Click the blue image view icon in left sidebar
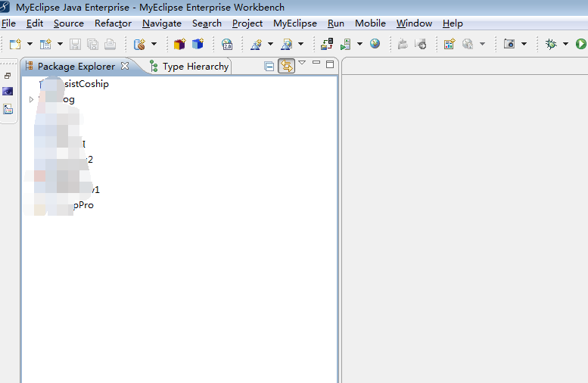Image resolution: width=588 pixels, height=383 pixels. click(x=8, y=92)
